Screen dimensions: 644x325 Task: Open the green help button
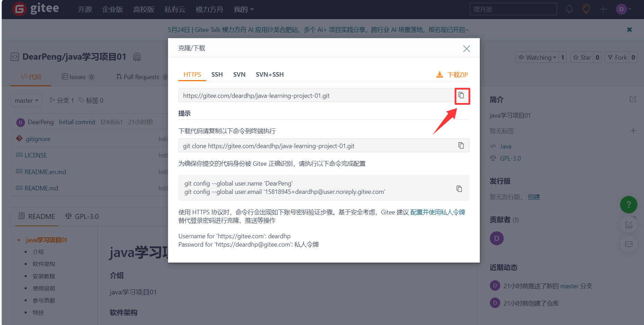628,205
